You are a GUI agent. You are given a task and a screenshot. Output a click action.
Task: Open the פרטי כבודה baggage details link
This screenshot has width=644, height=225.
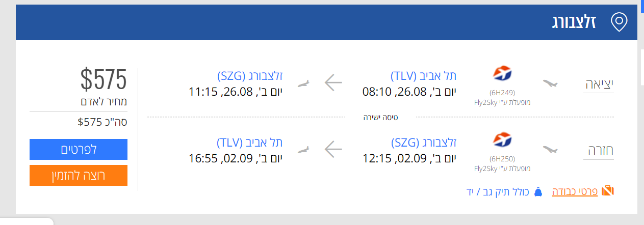click(x=575, y=192)
